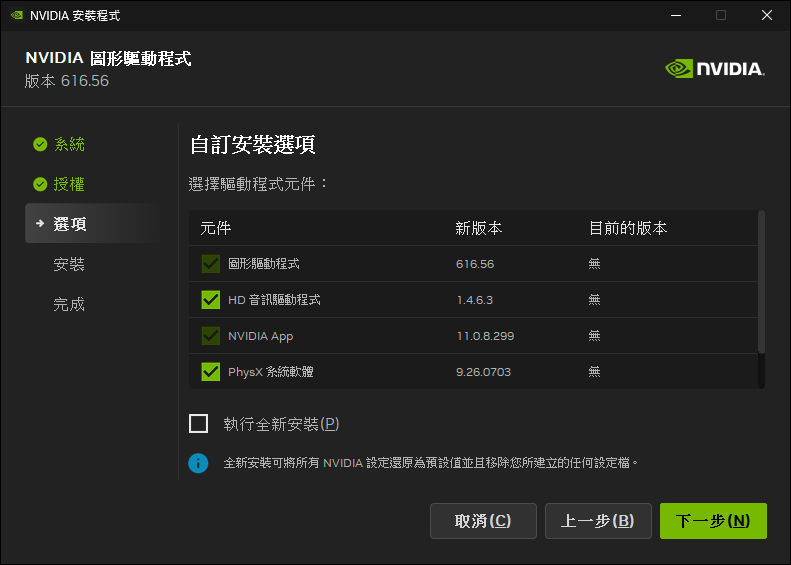Image resolution: width=791 pixels, height=565 pixels.
Task: Click the green checkmark beside 授權
Action: 40,184
